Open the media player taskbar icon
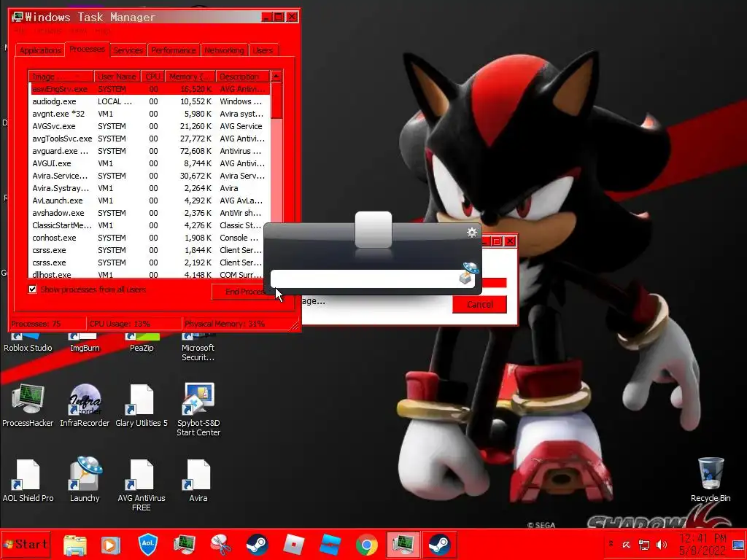 tap(111, 545)
